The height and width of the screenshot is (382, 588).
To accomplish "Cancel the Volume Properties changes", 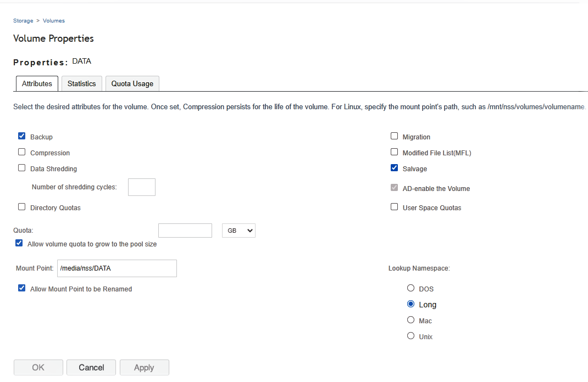I will pos(91,367).
